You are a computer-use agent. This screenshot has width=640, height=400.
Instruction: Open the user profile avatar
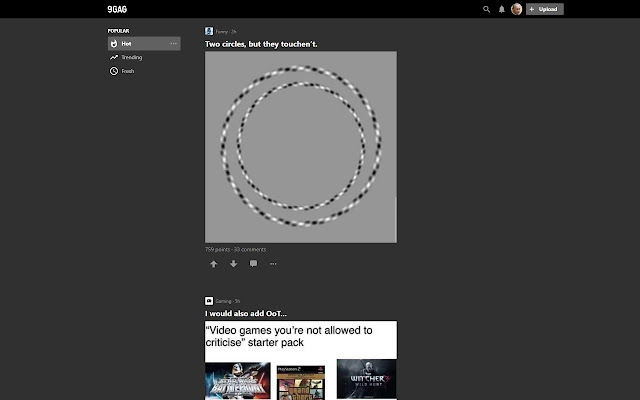point(516,9)
